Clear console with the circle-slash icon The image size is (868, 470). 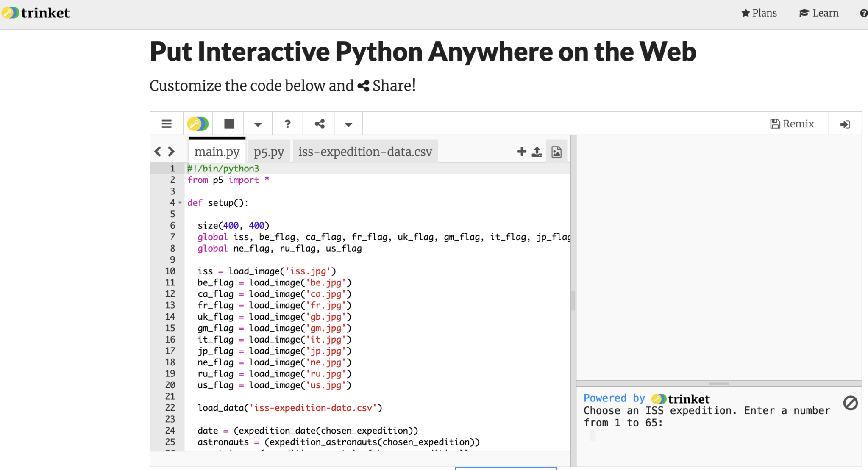click(x=850, y=403)
